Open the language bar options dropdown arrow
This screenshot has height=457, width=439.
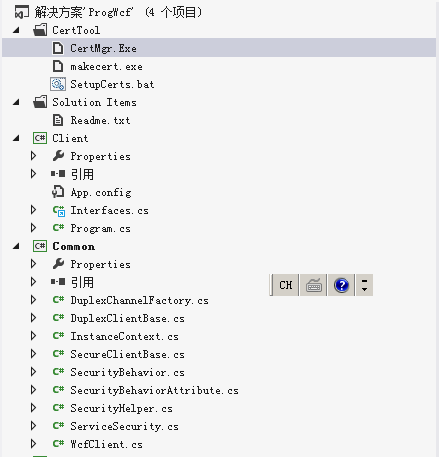[364, 285]
